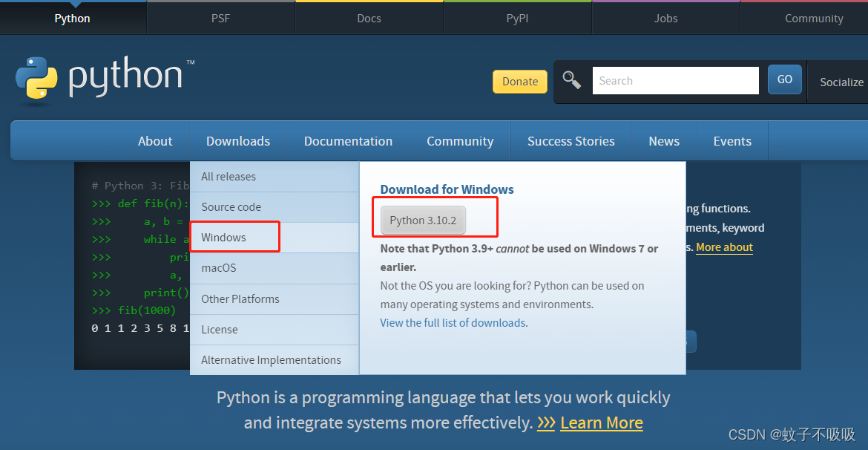This screenshot has width=868, height=450.
Task: Open the Python top tab
Action: click(x=73, y=19)
